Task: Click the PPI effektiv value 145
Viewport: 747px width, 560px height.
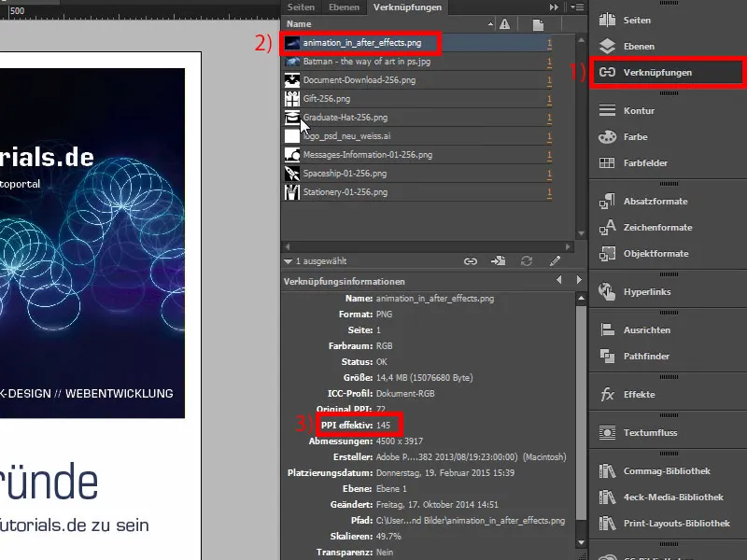Action: pos(383,426)
